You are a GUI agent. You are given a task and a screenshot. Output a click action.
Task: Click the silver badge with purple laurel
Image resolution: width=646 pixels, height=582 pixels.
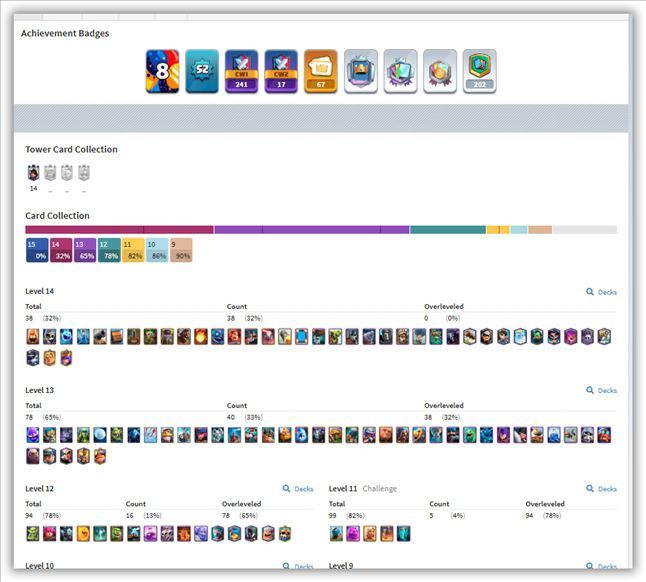(x=400, y=71)
